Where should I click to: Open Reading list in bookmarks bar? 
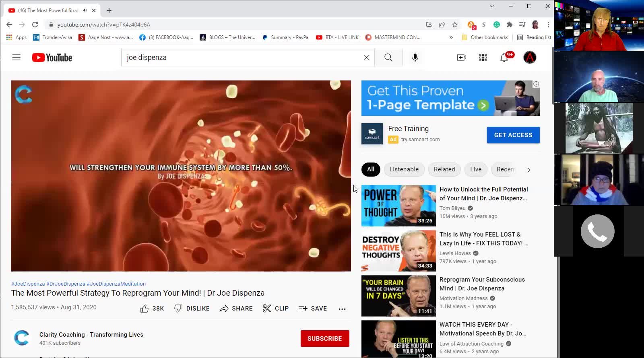click(534, 37)
